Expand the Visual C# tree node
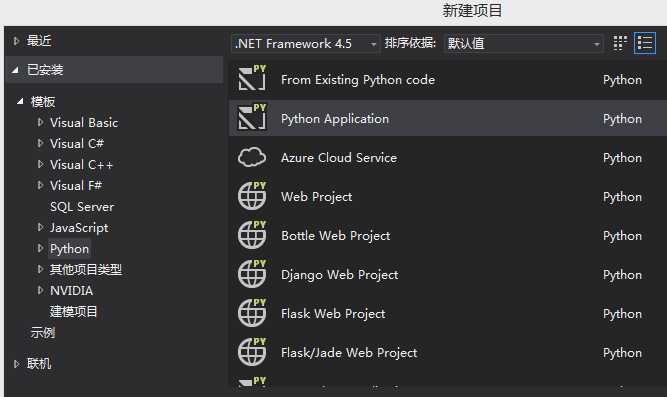 coord(40,143)
